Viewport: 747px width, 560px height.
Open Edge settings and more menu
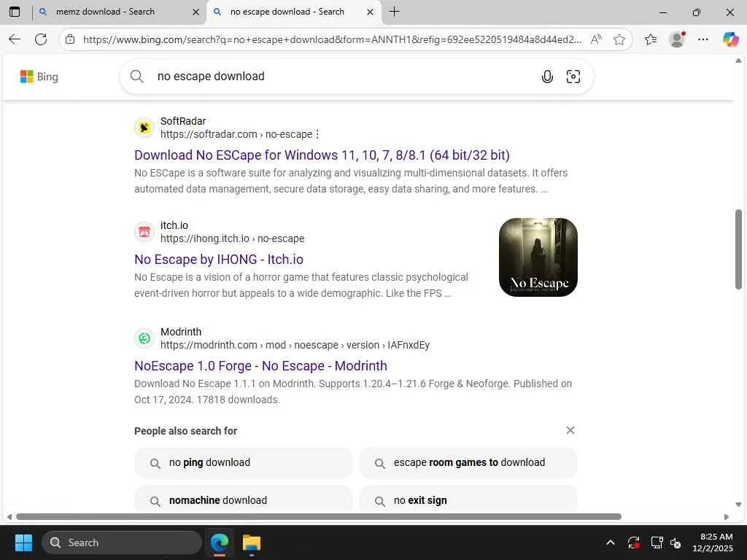pyautogui.click(x=703, y=39)
